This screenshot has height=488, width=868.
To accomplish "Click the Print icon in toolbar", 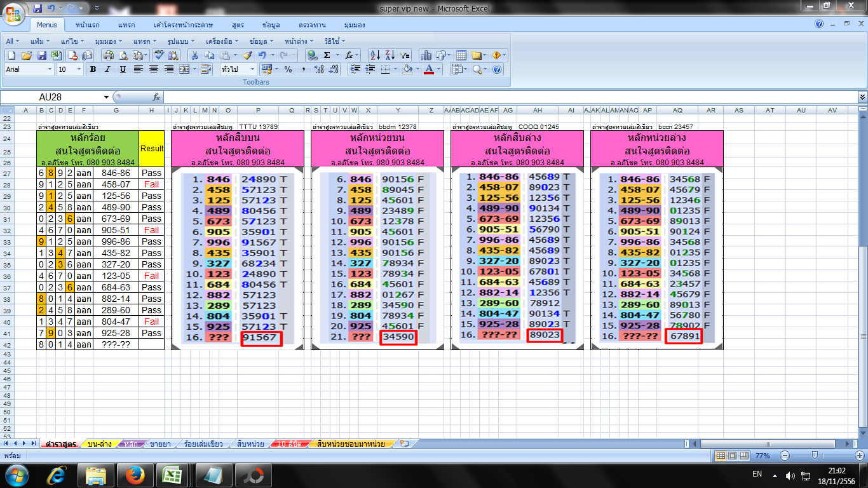I will (109, 55).
